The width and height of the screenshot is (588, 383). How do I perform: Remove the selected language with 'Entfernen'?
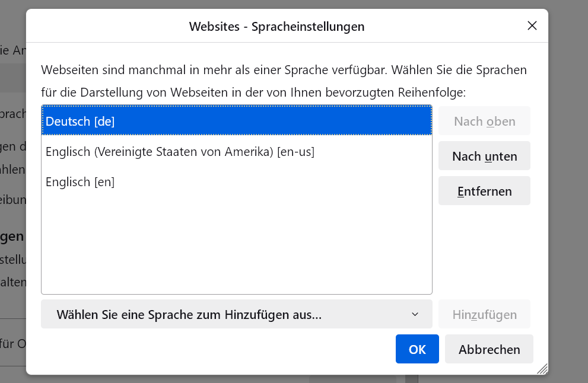pos(484,191)
